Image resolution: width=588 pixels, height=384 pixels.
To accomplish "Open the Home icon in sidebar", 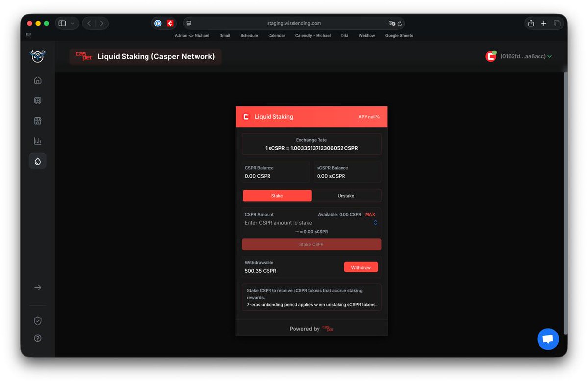I will coord(38,80).
